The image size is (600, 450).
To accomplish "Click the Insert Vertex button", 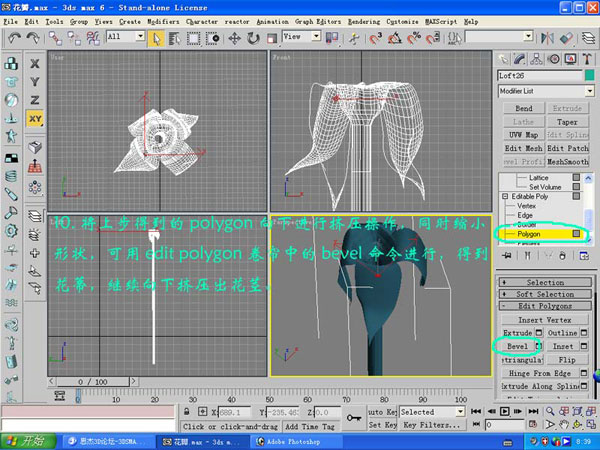I will click(545, 320).
